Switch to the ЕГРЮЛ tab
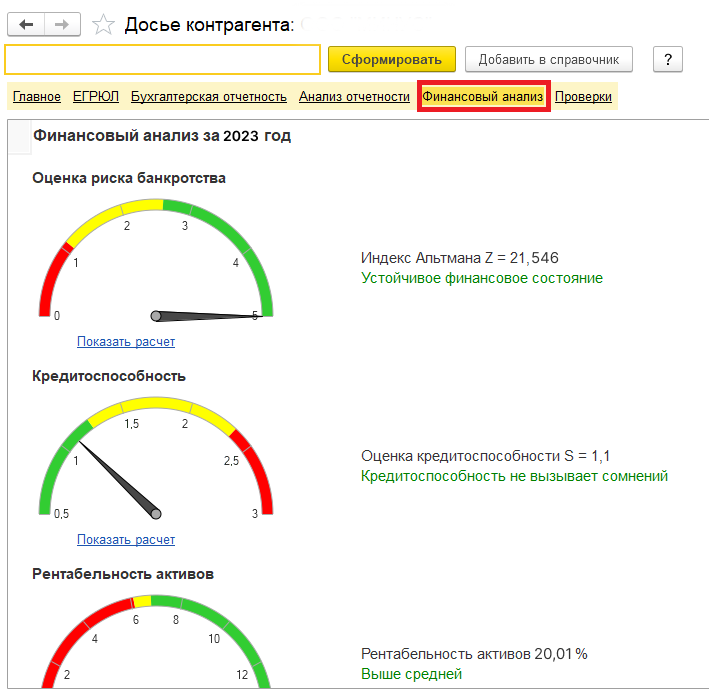The height and width of the screenshot is (694, 709). point(96,96)
